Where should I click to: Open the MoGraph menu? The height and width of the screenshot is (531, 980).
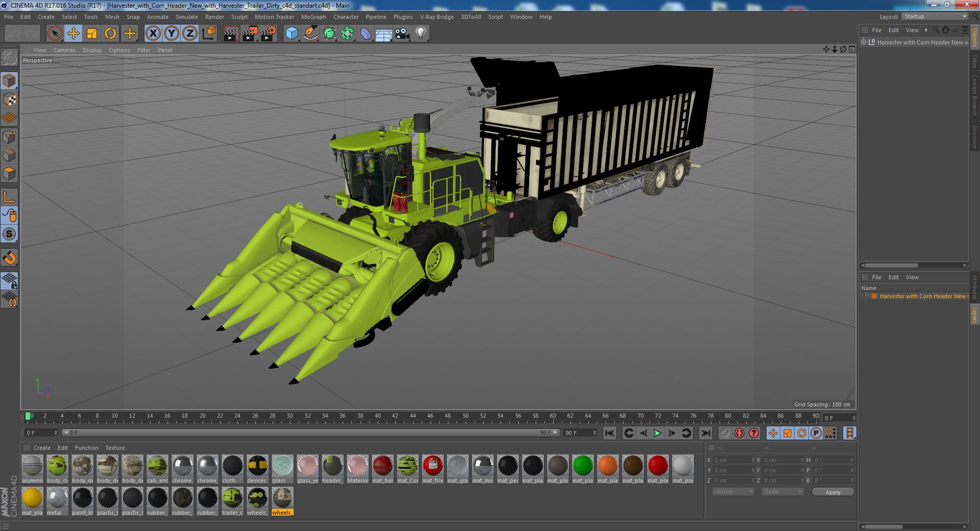point(314,17)
